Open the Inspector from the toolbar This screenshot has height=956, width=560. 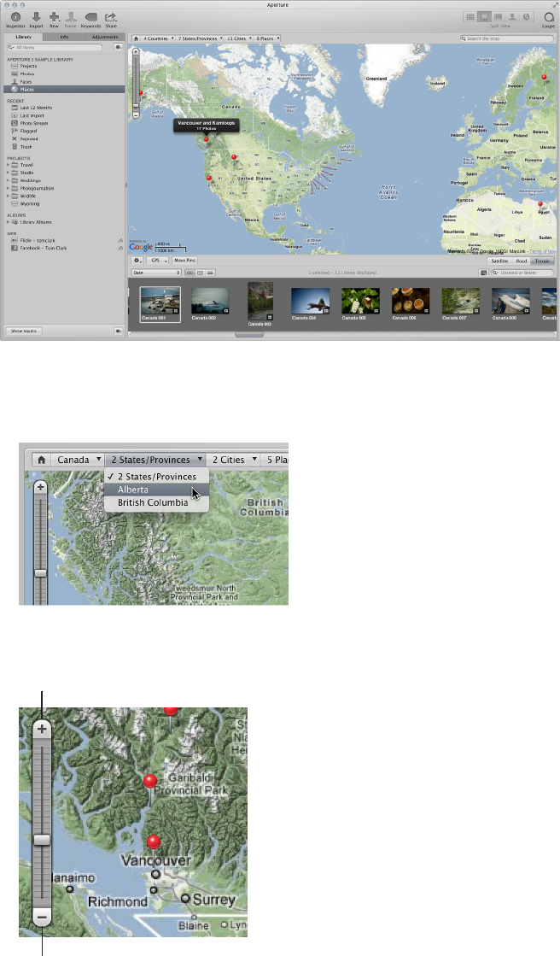(16, 20)
